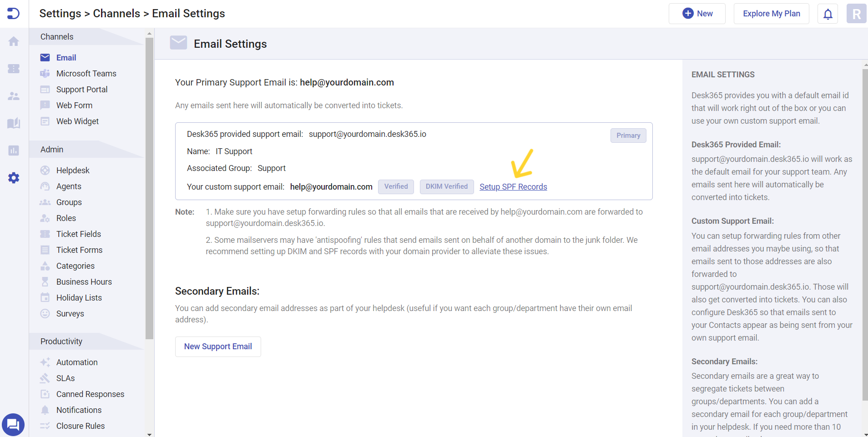This screenshot has width=868, height=437.
Task: Launch the support chat bubble
Action: pyautogui.click(x=13, y=424)
